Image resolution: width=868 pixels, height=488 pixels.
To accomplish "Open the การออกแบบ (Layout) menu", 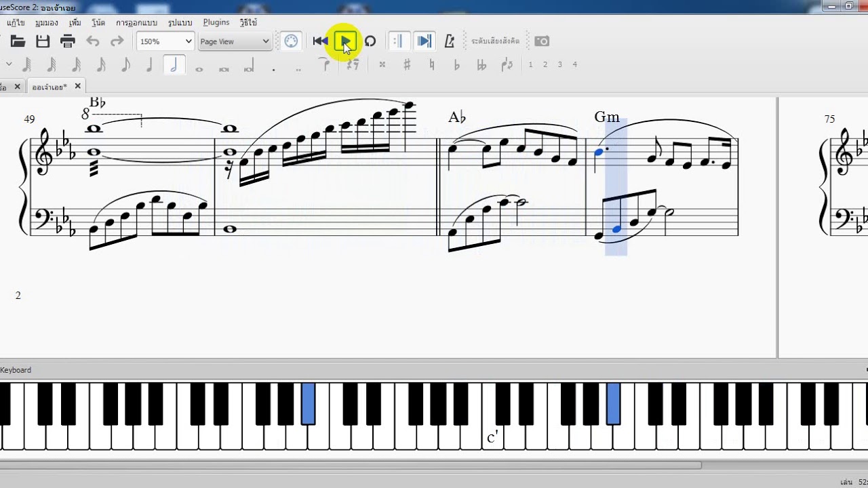I will (x=136, y=22).
